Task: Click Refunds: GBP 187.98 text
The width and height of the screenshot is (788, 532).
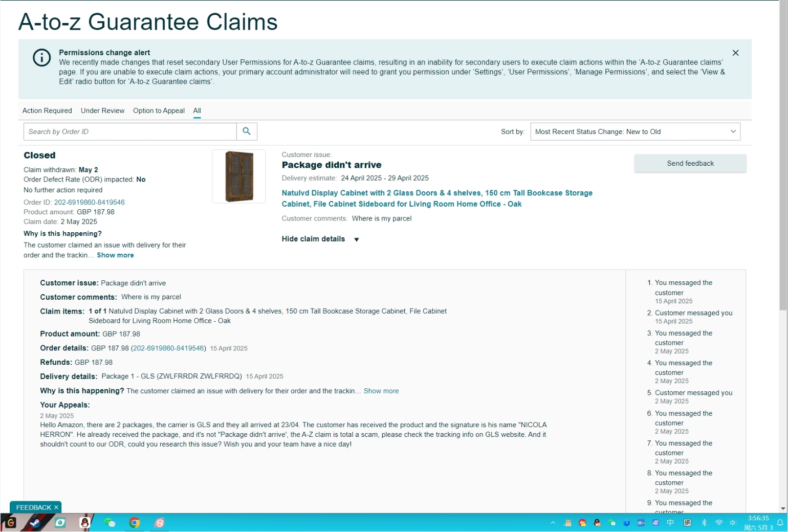Action: [76, 362]
